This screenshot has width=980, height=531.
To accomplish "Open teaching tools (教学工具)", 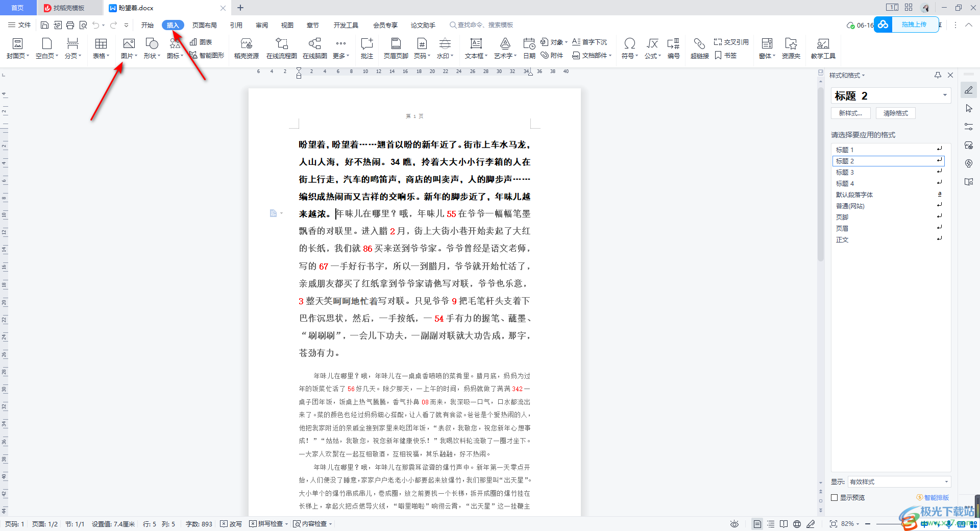I will 823,49.
